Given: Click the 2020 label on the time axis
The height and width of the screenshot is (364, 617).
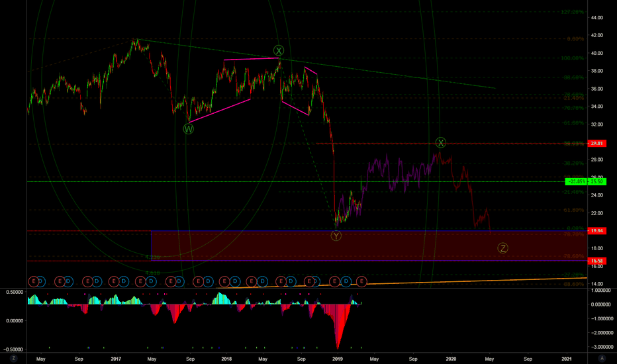Looking at the screenshot, I should pos(451,359).
